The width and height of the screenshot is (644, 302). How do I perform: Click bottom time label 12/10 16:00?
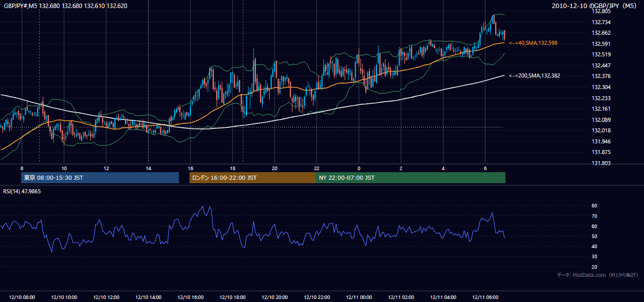pos(190,297)
